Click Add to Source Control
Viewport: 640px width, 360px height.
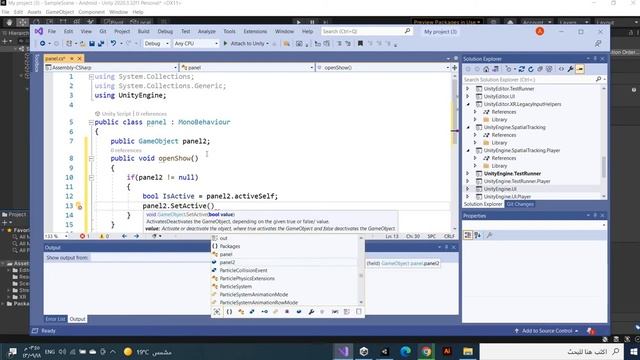tap(546, 331)
